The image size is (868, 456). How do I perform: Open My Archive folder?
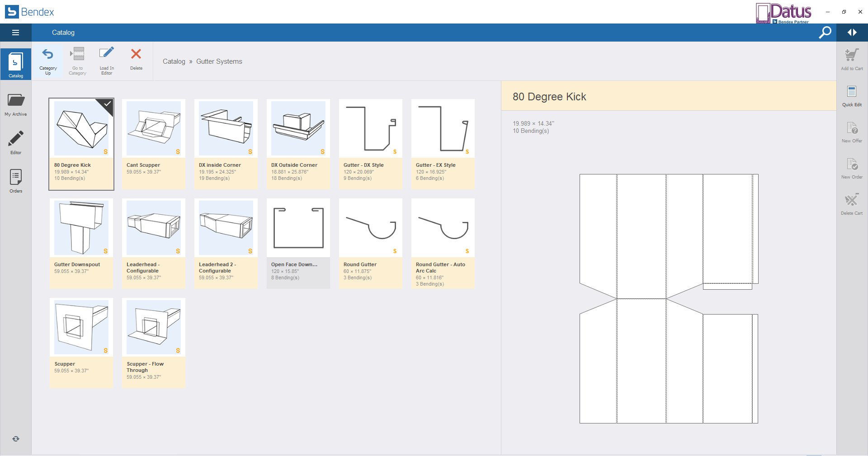coord(16,101)
